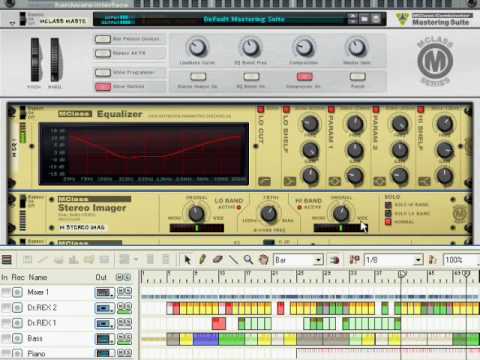Toggle the LO SHELF enable red button
Viewport: 480px width, 360px height.
click(286, 109)
